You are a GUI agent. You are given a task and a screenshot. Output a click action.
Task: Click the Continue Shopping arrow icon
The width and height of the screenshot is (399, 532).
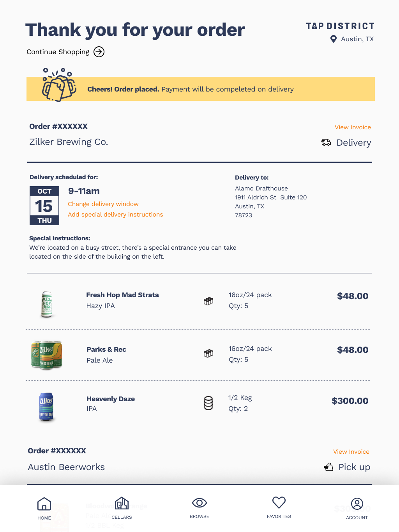99,52
